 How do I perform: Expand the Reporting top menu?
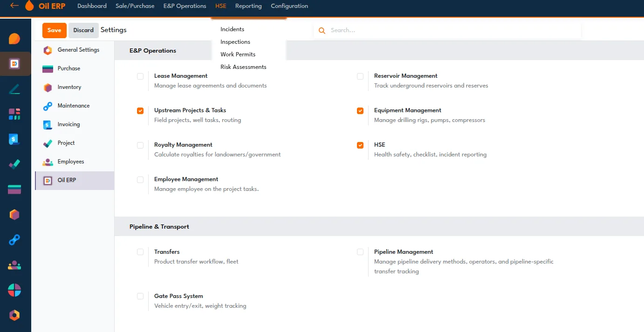pyautogui.click(x=248, y=6)
